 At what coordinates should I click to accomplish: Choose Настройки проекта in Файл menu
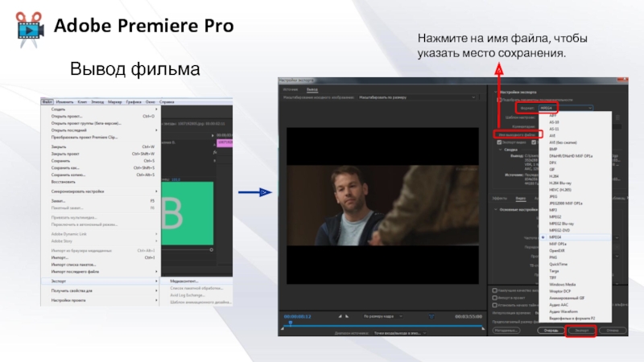click(x=101, y=300)
